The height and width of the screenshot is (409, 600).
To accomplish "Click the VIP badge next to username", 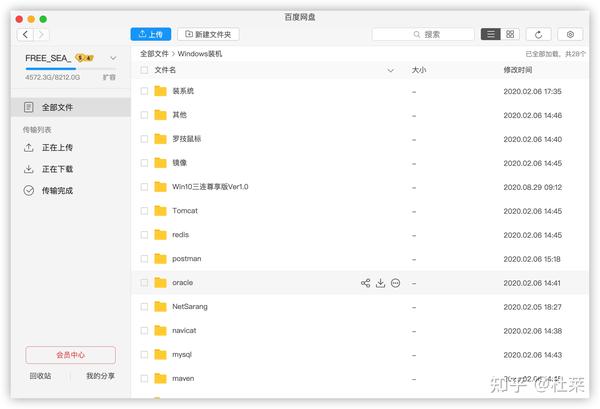I will [84, 58].
